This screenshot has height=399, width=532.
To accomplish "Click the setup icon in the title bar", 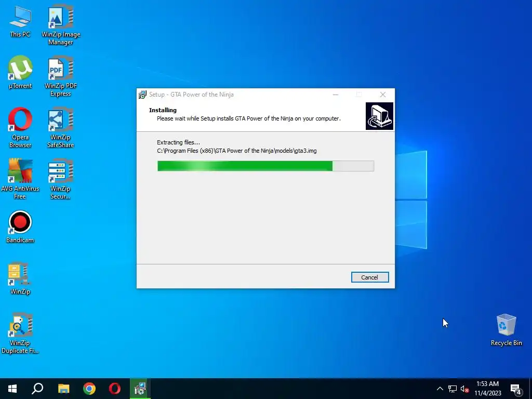I will point(142,95).
